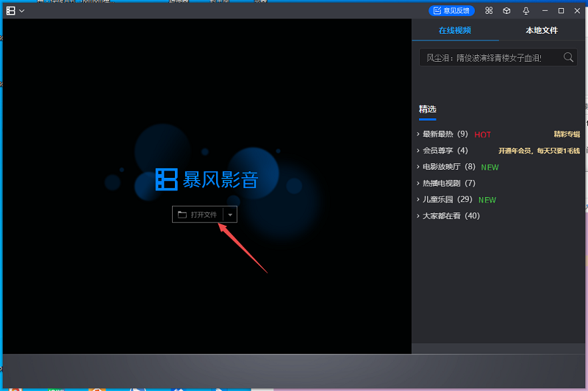This screenshot has width=588, height=391.
Task: Click the 打开文件 button
Action: point(198,215)
